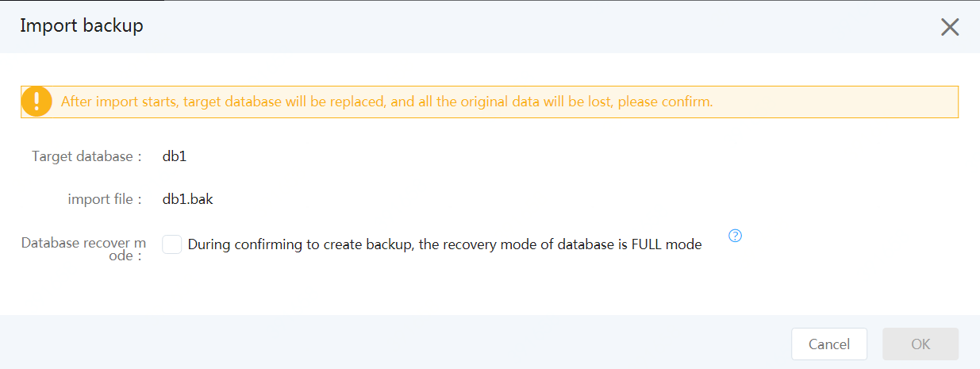980x369 pixels.
Task: Open the blue question mark help icon
Action: (735, 236)
